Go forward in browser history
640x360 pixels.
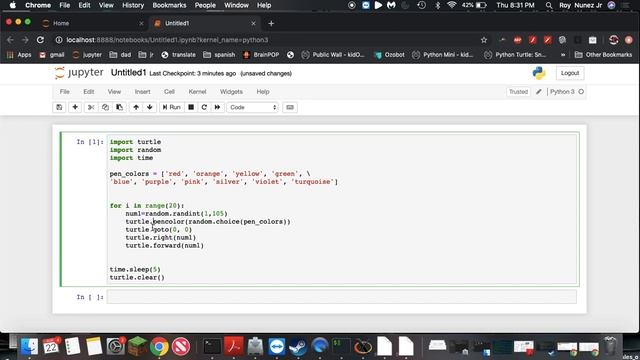pos(25,40)
